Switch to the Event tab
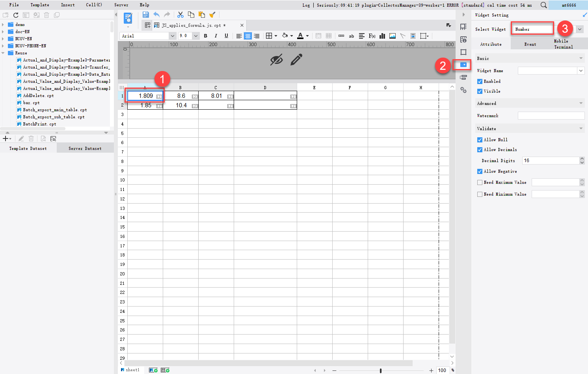The image size is (588, 374). point(530,44)
